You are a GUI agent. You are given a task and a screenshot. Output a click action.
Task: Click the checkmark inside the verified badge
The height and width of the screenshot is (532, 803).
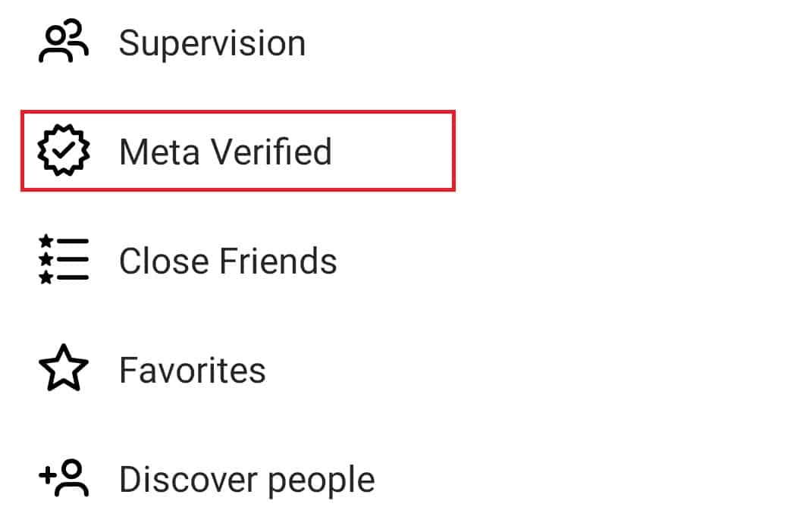(x=64, y=152)
